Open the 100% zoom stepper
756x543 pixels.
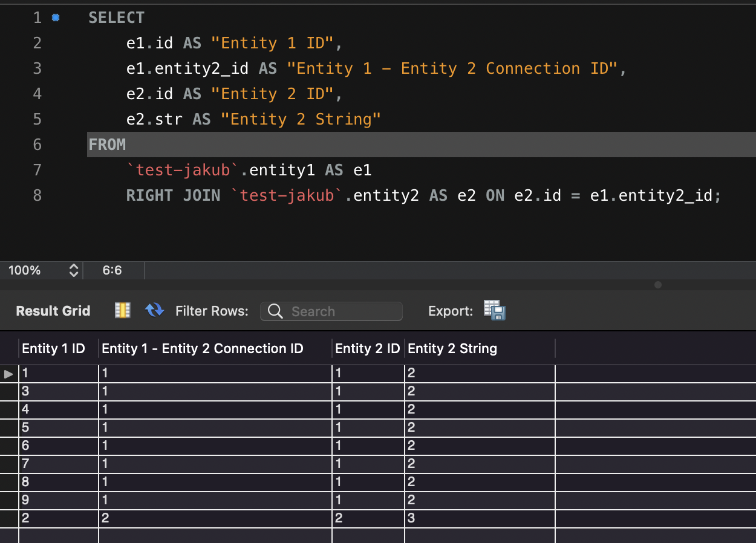click(74, 270)
